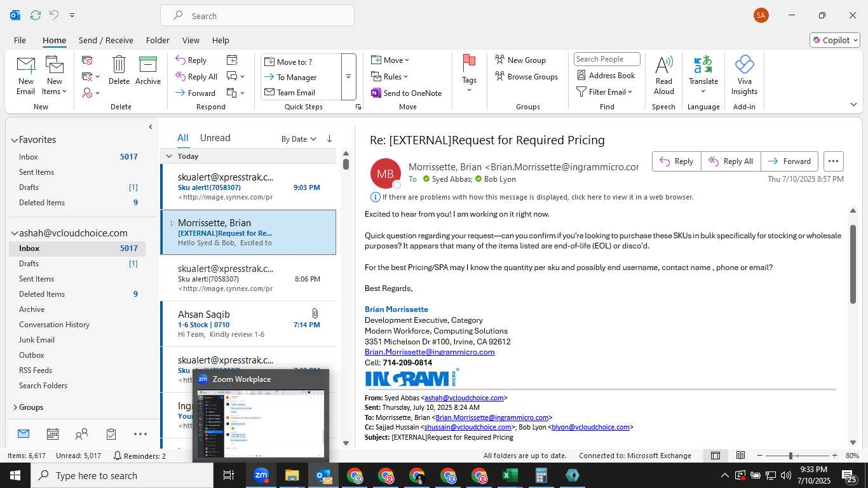Click the Search People field
The width and height of the screenshot is (868, 488).
(x=607, y=59)
